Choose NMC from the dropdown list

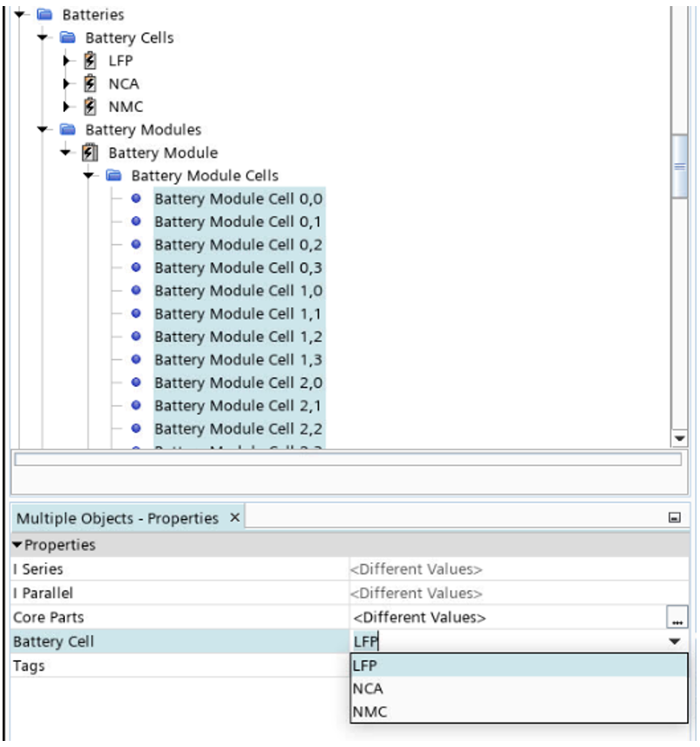369,712
